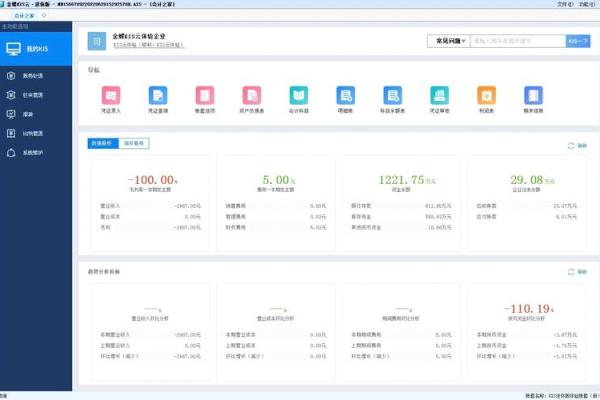Open the 凭证查询 voucher query icon
The height and width of the screenshot is (400, 600).
[158, 95]
